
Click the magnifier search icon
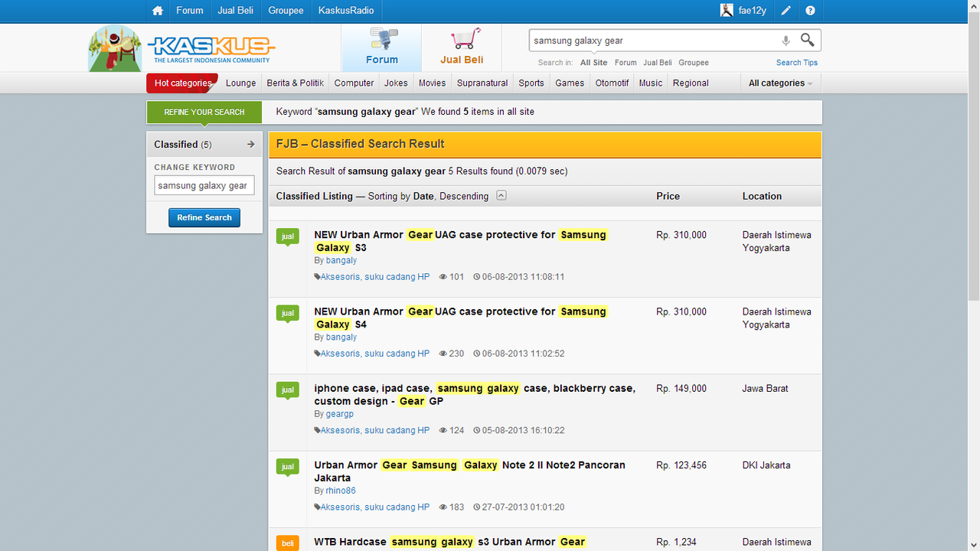tap(807, 40)
